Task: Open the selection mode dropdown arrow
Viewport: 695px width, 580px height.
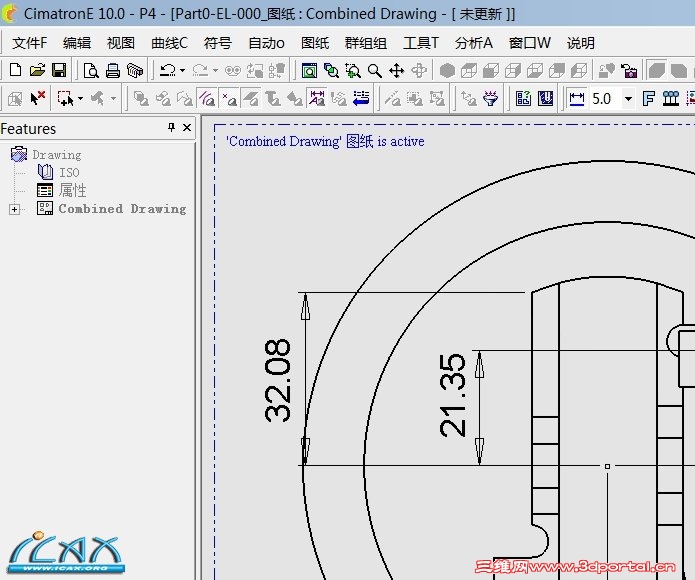Action: [x=80, y=98]
